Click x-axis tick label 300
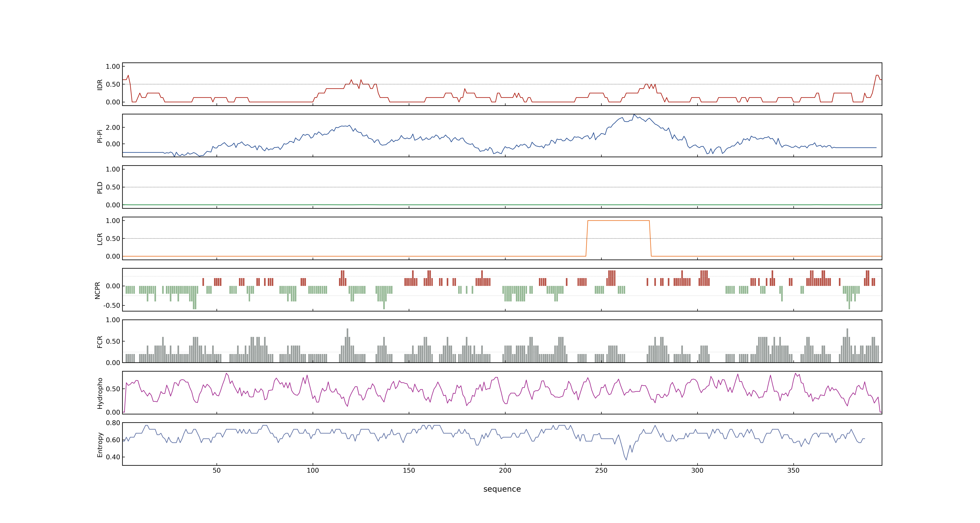The image size is (980, 523). pos(697,470)
